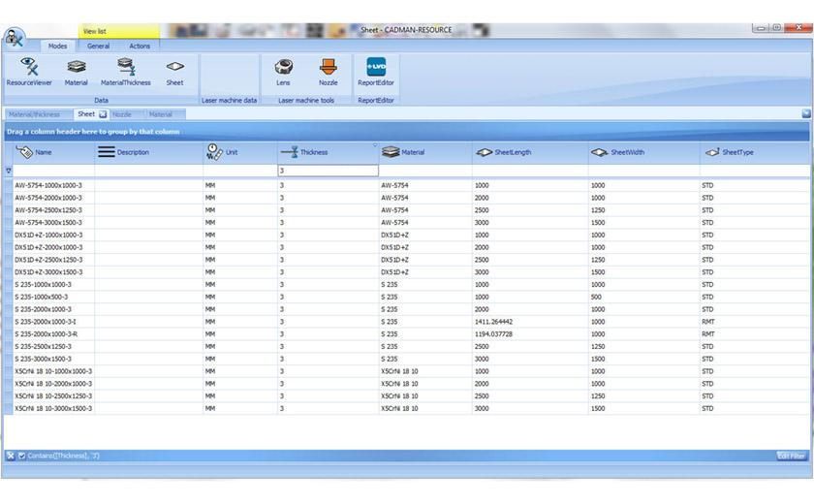The width and height of the screenshot is (814, 504).
Task: Open the ResourceViewer mode
Action: 29,71
